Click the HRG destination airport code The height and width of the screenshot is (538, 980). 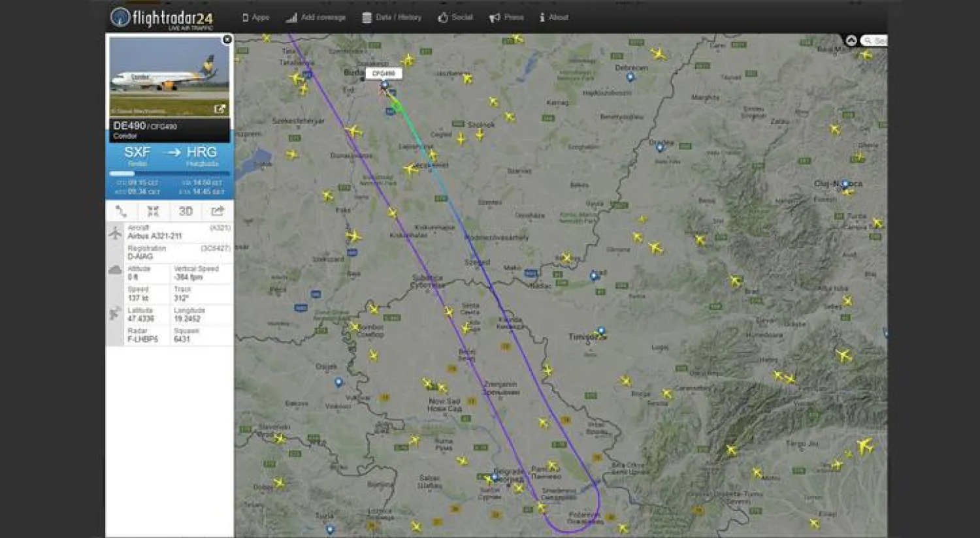(x=201, y=152)
